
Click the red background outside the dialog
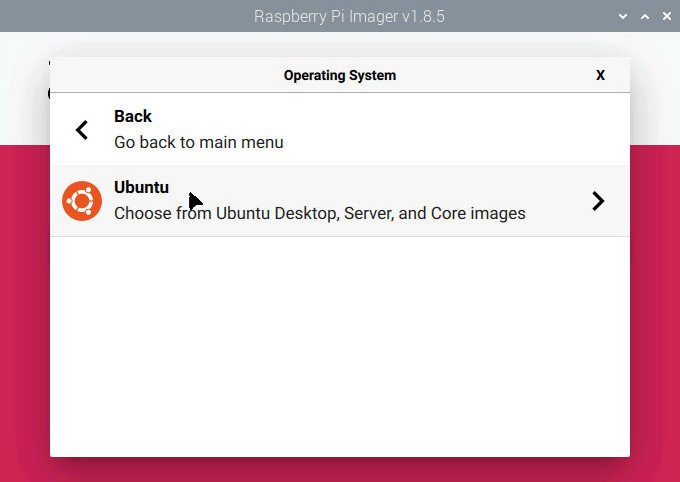(x=655, y=304)
